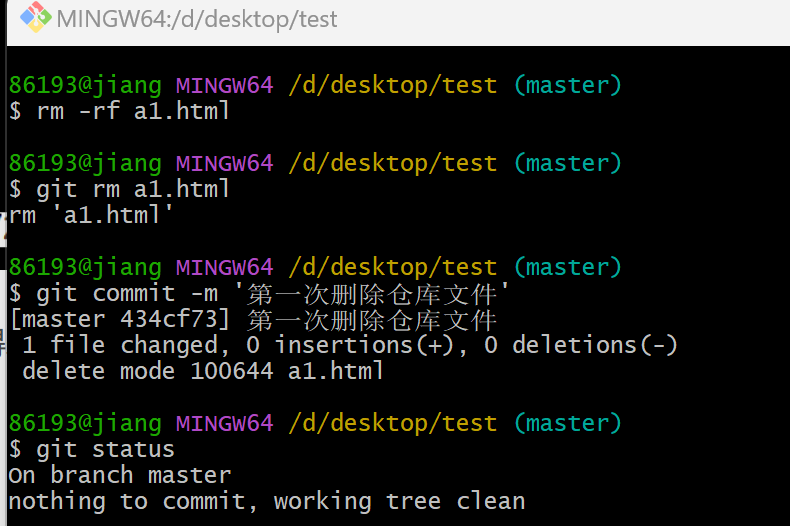Click the 'git status' command line
790x526 pixels.
tap(92, 449)
